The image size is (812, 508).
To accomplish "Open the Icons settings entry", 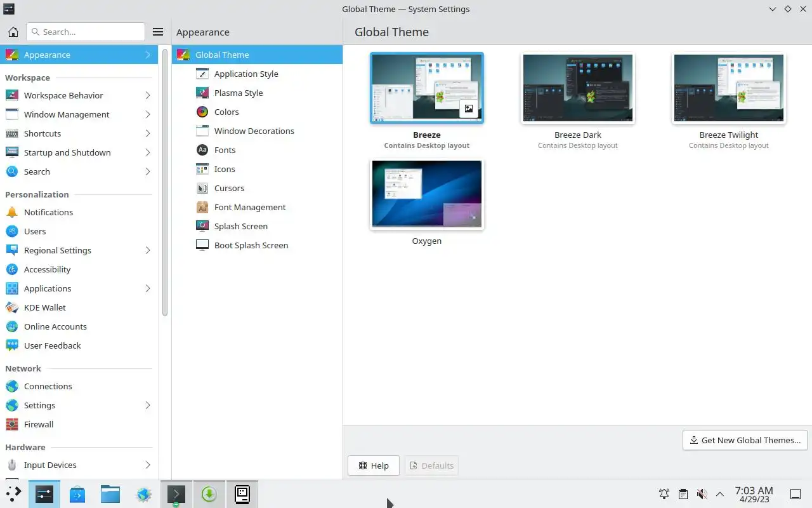I will click(257, 169).
